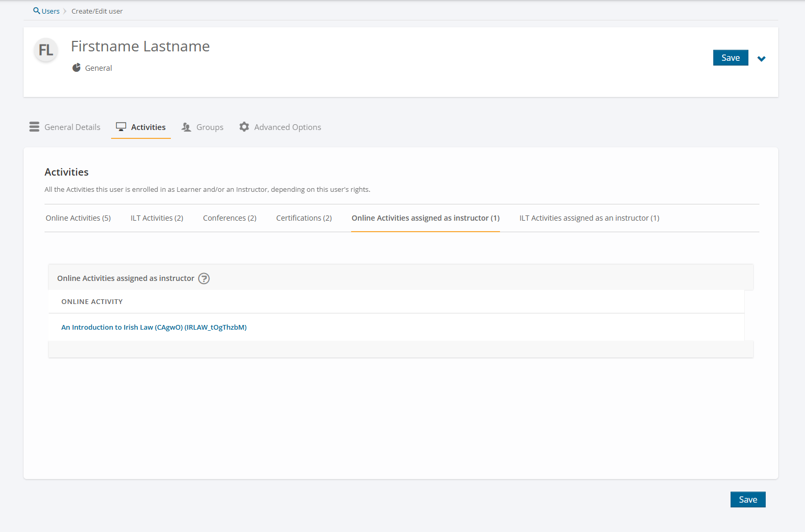Expand the chevron next to the top Save button

762,59
